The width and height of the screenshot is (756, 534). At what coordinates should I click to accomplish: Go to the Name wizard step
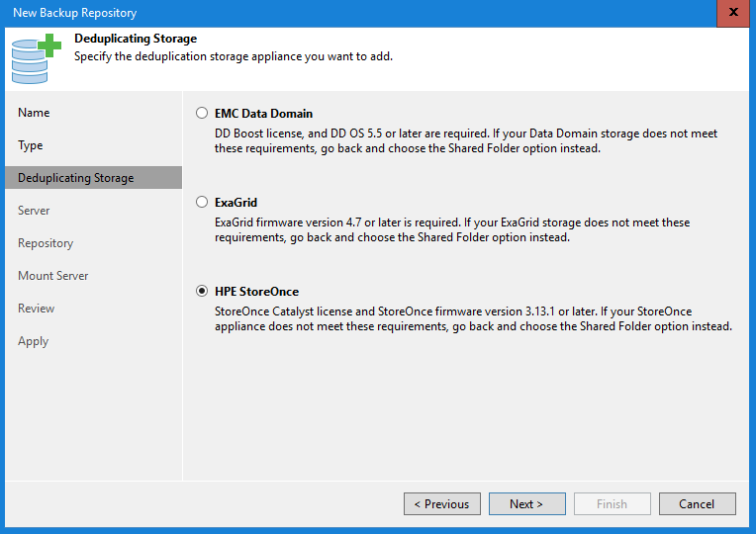pyautogui.click(x=34, y=113)
